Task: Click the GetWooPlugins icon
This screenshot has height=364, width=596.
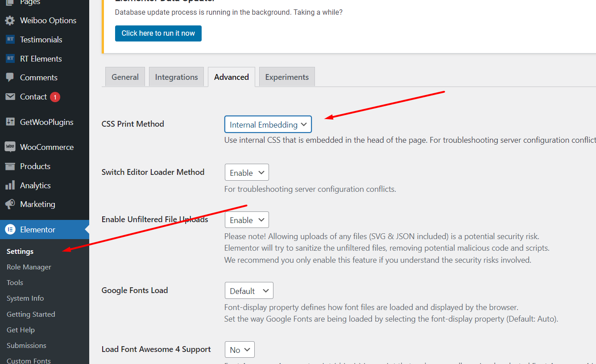Action: pyautogui.click(x=10, y=122)
